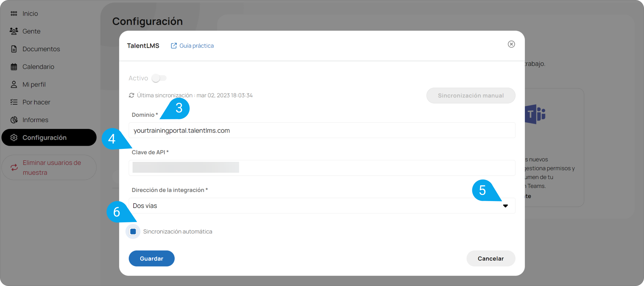Viewport: 644px width, 286px height.
Task: Click the Clave de API label
Action: point(150,152)
